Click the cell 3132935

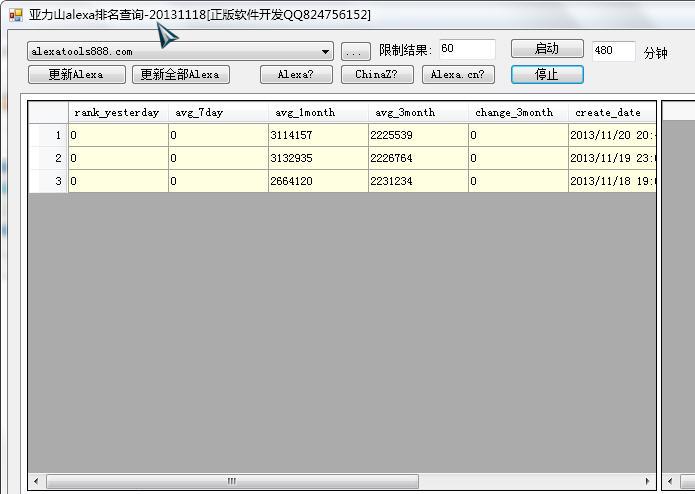coord(318,158)
